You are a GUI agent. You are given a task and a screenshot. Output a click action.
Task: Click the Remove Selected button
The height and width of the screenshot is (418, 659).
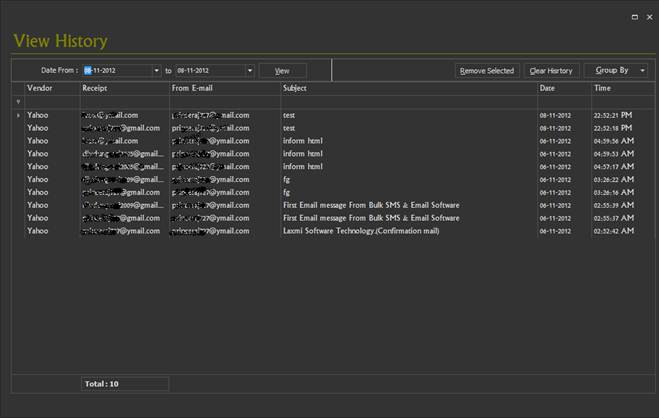pyautogui.click(x=487, y=71)
